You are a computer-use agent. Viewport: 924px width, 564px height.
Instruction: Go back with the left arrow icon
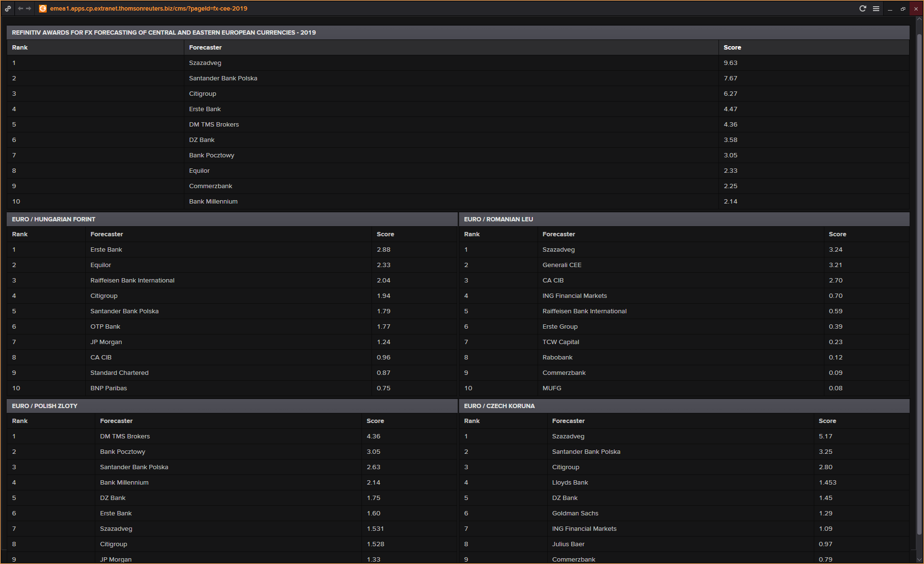pos(20,9)
